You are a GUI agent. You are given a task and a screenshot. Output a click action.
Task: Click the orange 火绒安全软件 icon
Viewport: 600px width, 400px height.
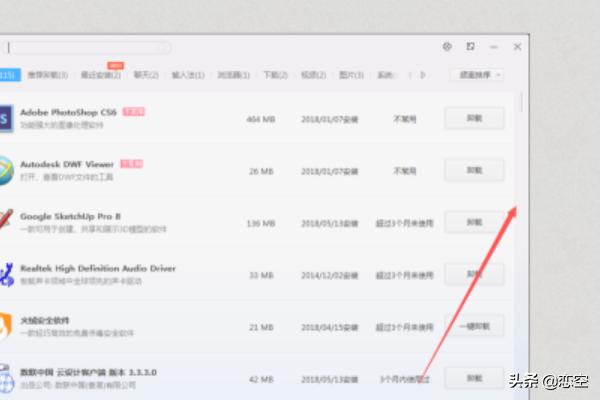pos(6,325)
